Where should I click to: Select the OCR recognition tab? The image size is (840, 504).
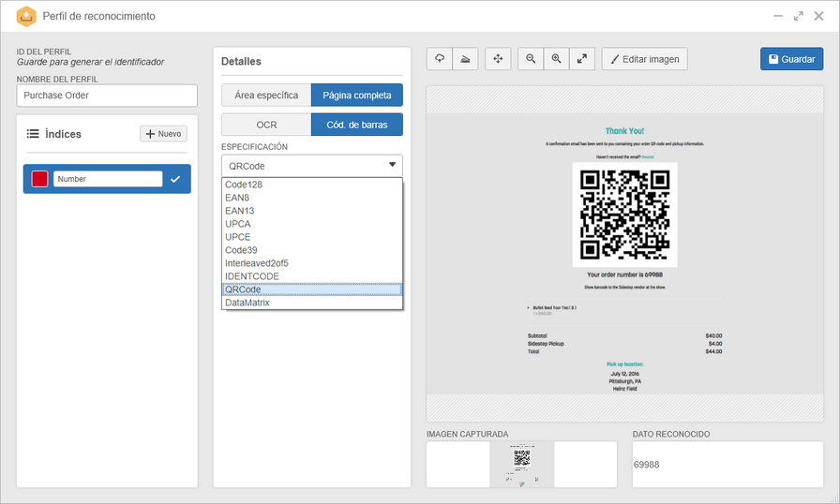pyautogui.click(x=266, y=125)
